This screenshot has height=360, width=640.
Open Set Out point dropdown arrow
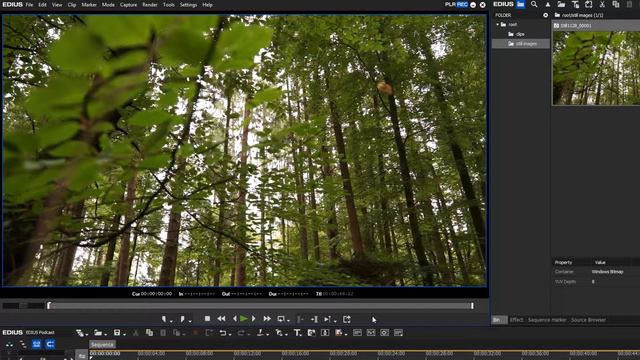pos(190,320)
